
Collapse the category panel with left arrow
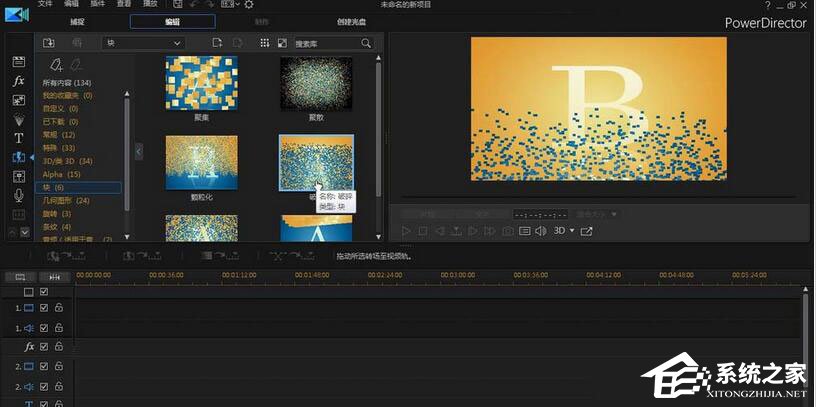tap(139, 151)
